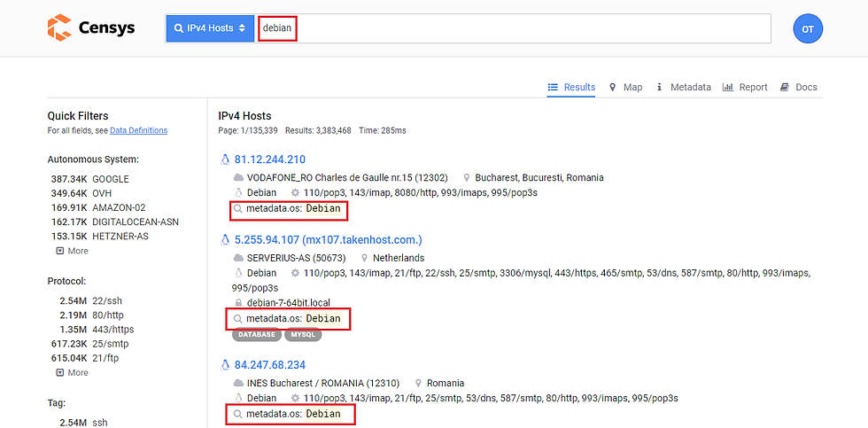This screenshot has width=868, height=428.
Task: Switch to the Results tab
Action: point(571,87)
